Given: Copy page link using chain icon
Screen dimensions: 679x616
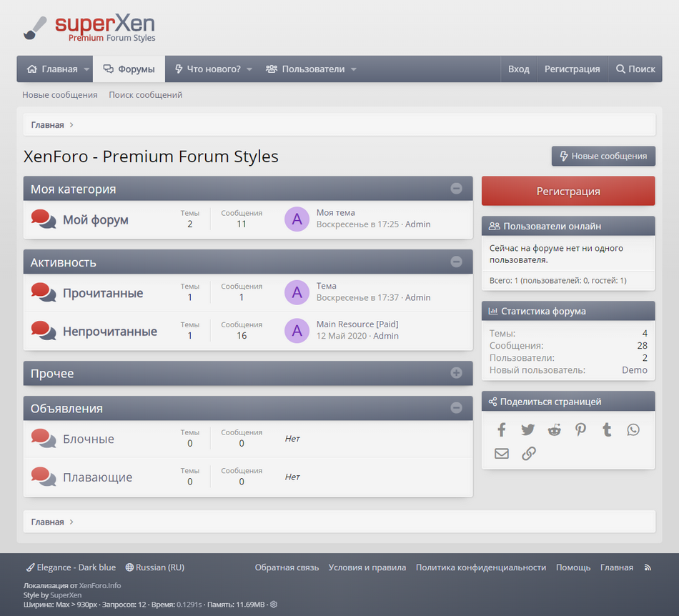Looking at the screenshot, I should tap(528, 453).
